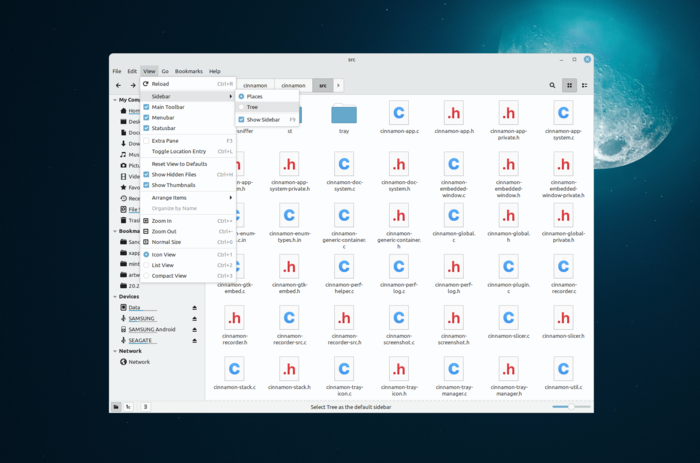
Task: Eject the SEAGATE drive
Action: pyautogui.click(x=195, y=340)
